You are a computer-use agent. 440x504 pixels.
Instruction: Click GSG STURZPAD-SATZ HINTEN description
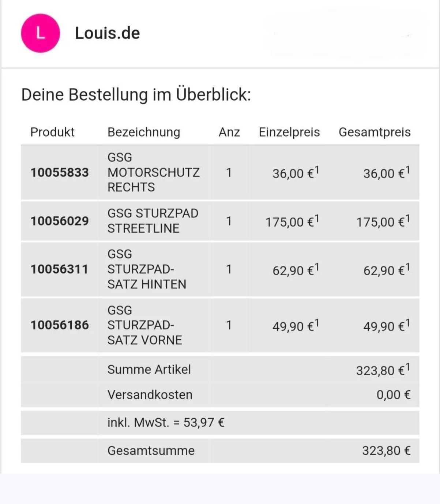point(147,269)
